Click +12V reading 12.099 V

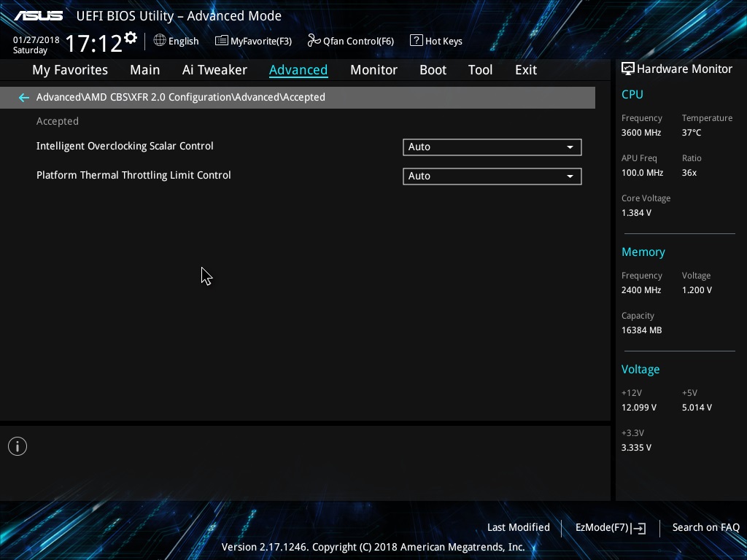pos(638,408)
